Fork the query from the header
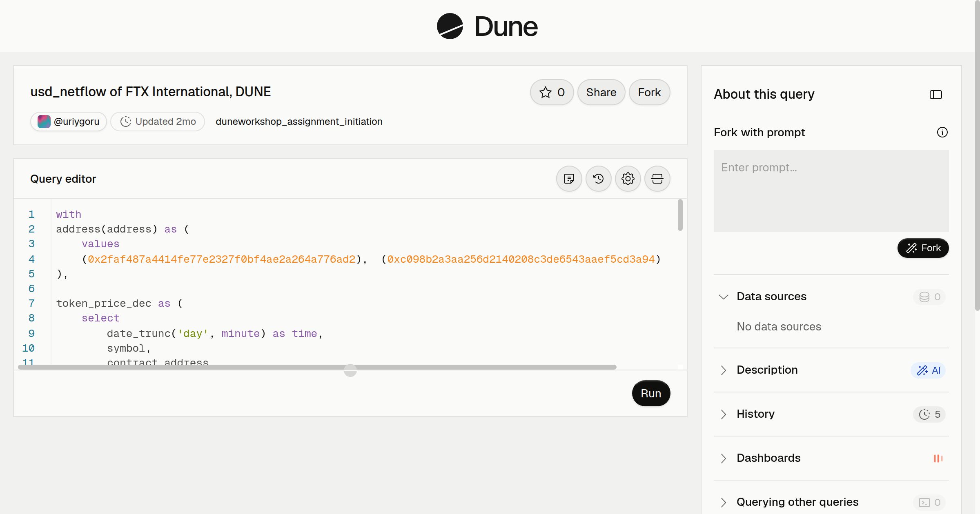Image resolution: width=980 pixels, height=514 pixels. 649,92
